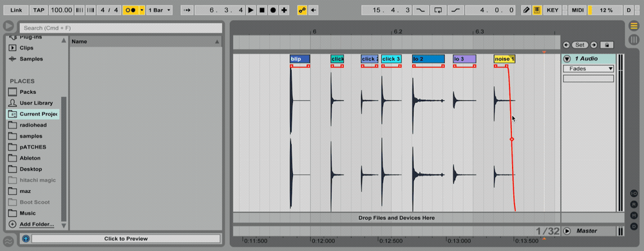
Task: Open the Fades chooser dropdown
Action: point(588,69)
